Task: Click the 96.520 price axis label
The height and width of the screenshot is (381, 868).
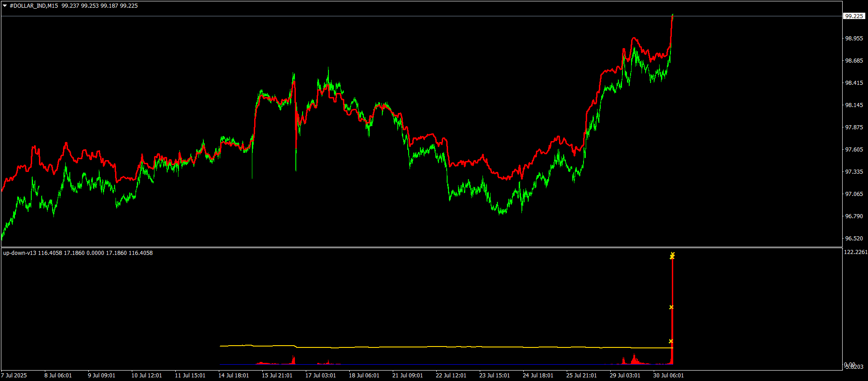Action: click(x=854, y=239)
